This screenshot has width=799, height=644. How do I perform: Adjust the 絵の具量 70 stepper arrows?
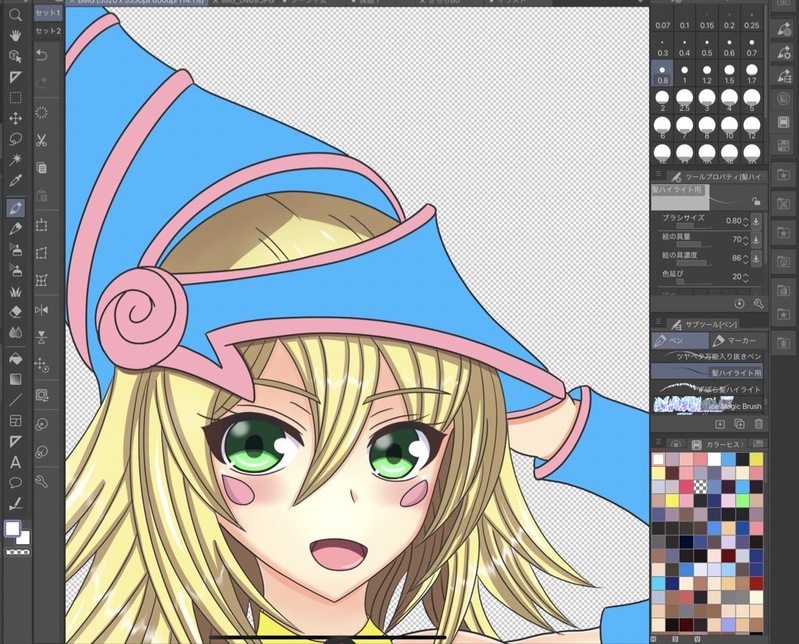(x=745, y=239)
